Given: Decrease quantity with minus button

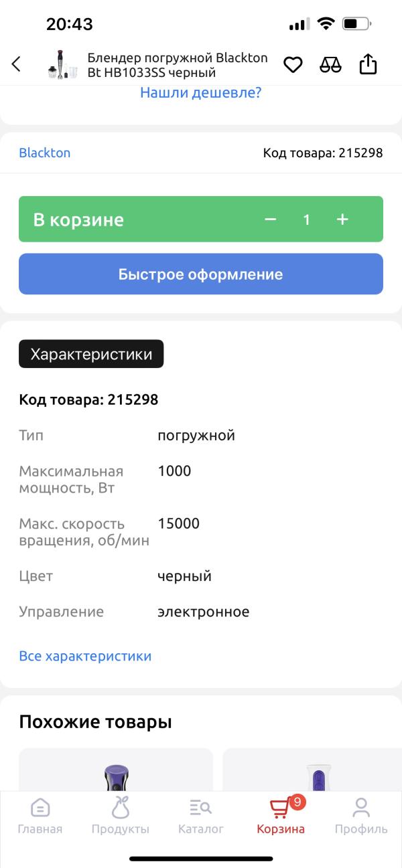Looking at the screenshot, I should point(271,220).
